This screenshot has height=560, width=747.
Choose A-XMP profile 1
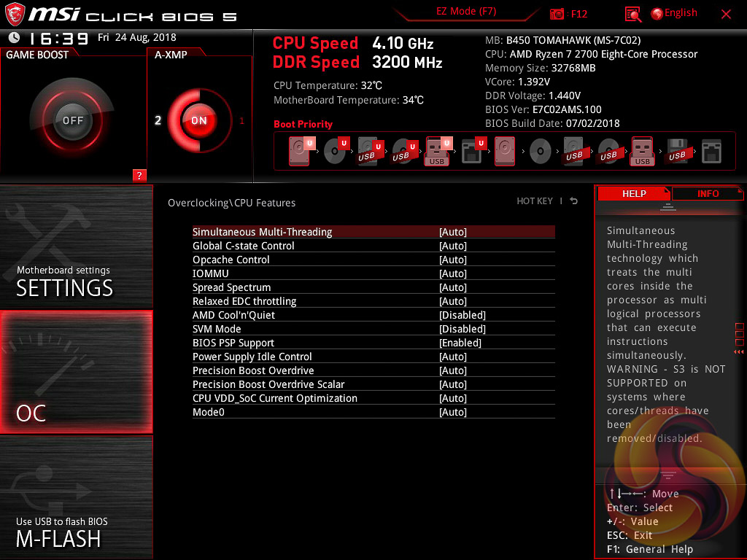242,121
